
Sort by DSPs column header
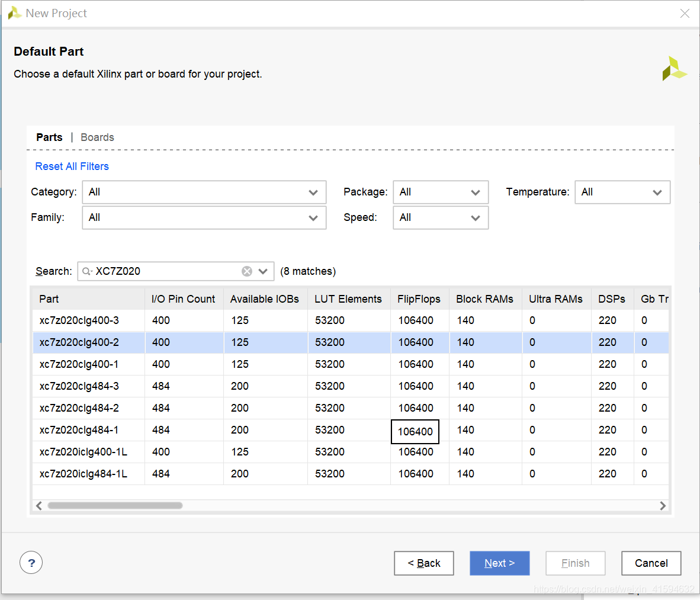[x=612, y=299]
